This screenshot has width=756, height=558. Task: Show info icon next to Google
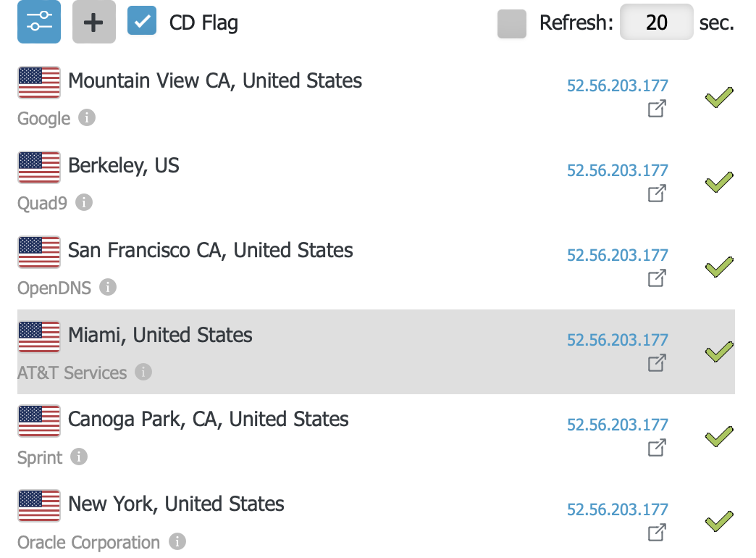(x=87, y=117)
